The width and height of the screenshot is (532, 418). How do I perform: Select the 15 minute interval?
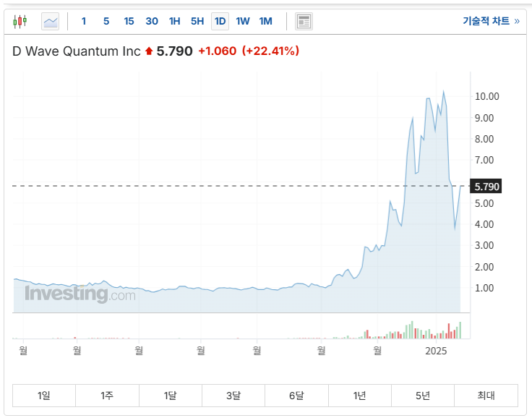tap(129, 22)
